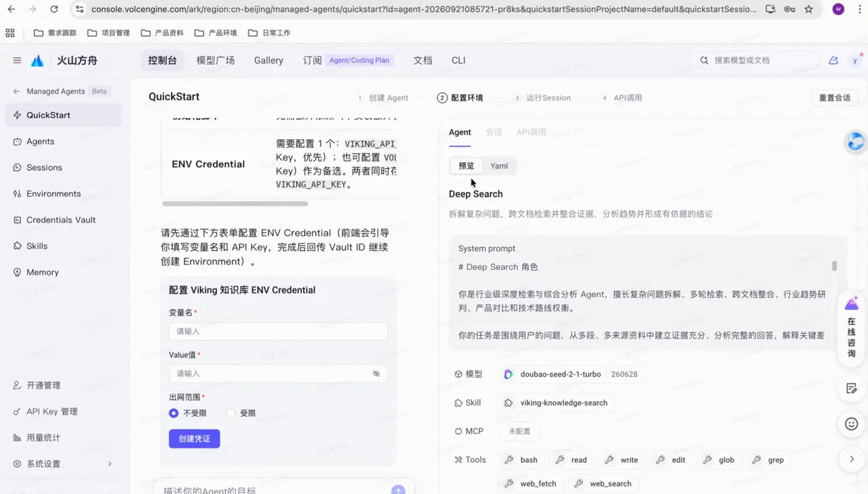This screenshot has height=494, width=868.
Task: Click the 创建凭证 button
Action: point(195,438)
